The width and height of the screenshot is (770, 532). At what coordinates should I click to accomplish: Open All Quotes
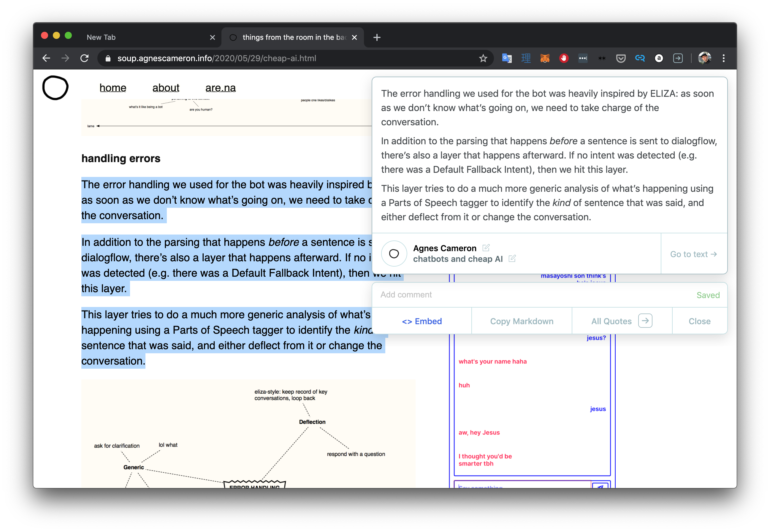pyautogui.click(x=611, y=321)
